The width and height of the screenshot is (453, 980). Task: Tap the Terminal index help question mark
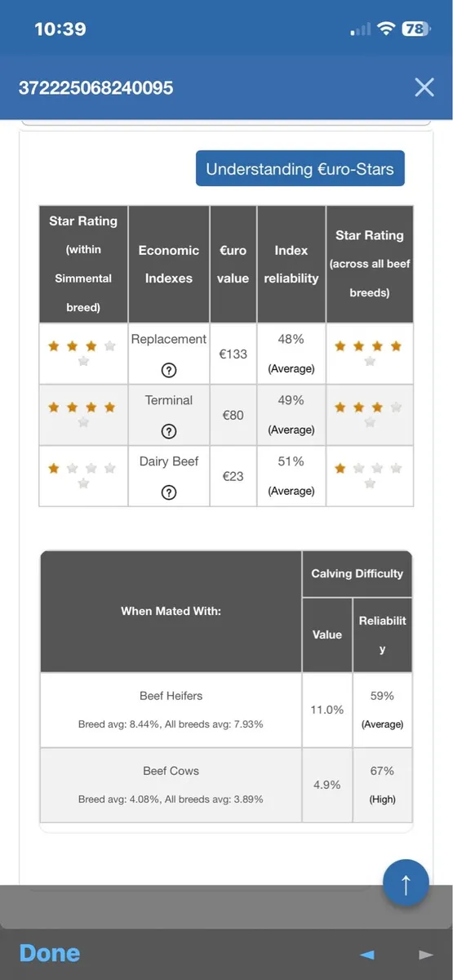[x=169, y=431]
